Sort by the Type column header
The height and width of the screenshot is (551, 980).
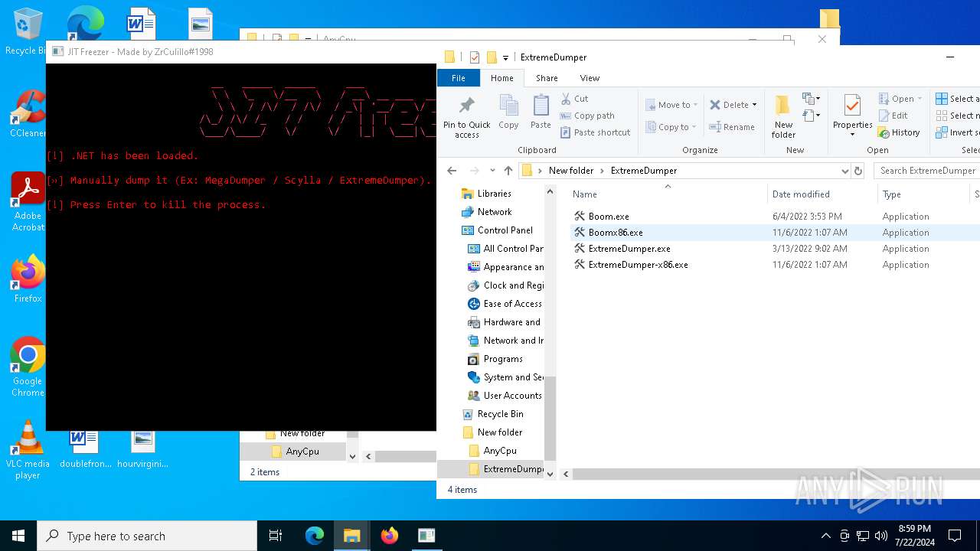coord(923,194)
